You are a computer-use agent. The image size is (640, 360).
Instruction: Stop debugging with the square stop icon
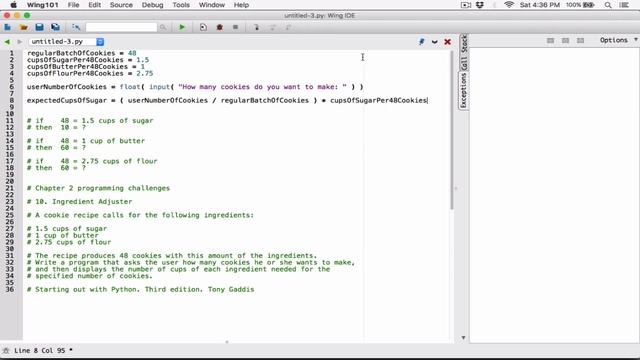click(236, 27)
